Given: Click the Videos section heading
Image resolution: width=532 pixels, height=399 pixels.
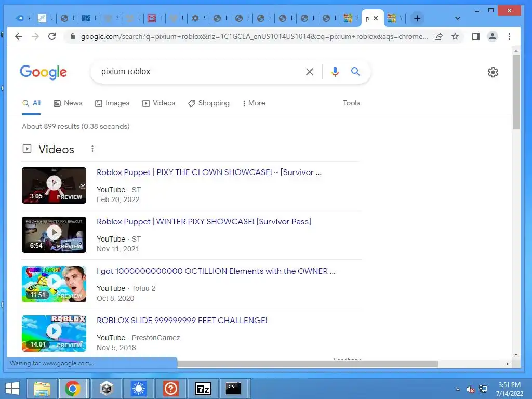Looking at the screenshot, I should 56,149.
